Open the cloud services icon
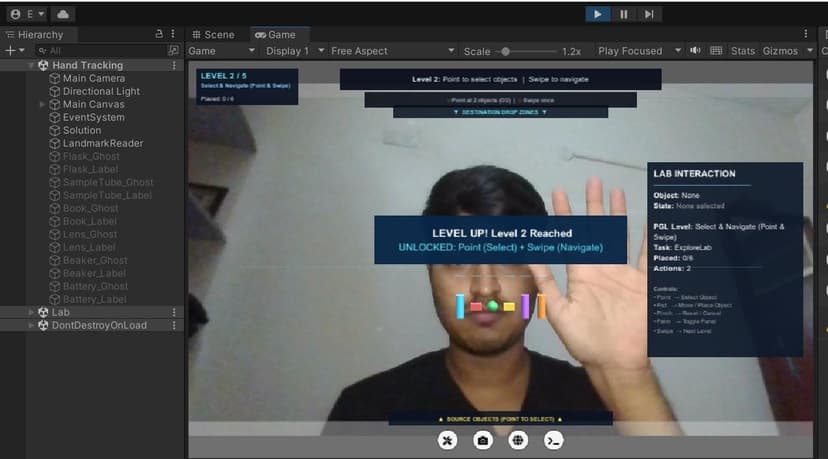Screen dimensions: 828x459 coord(63,14)
